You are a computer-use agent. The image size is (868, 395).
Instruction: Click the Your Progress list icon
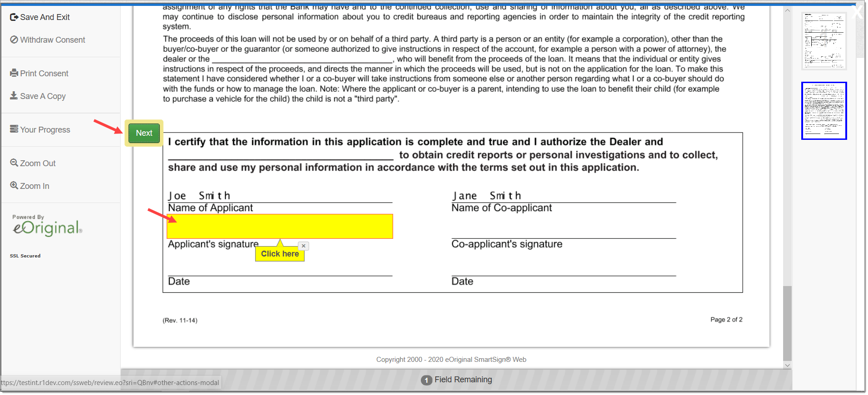click(14, 129)
